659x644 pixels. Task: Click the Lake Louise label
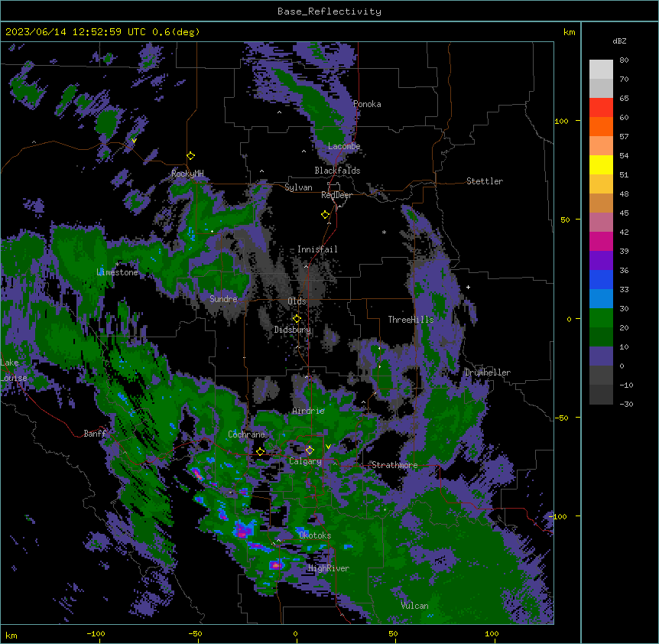pyautogui.click(x=14, y=370)
